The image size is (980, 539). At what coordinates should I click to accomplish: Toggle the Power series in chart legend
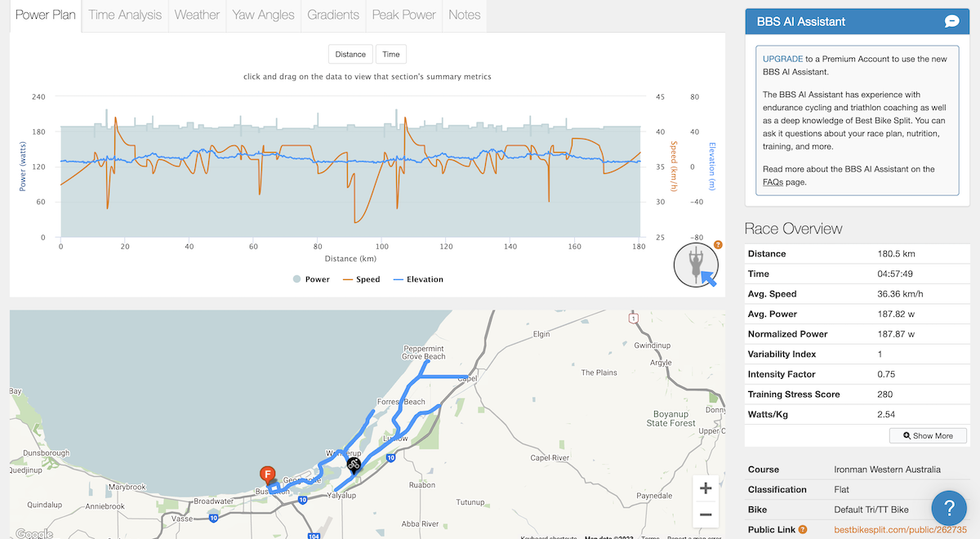point(311,279)
